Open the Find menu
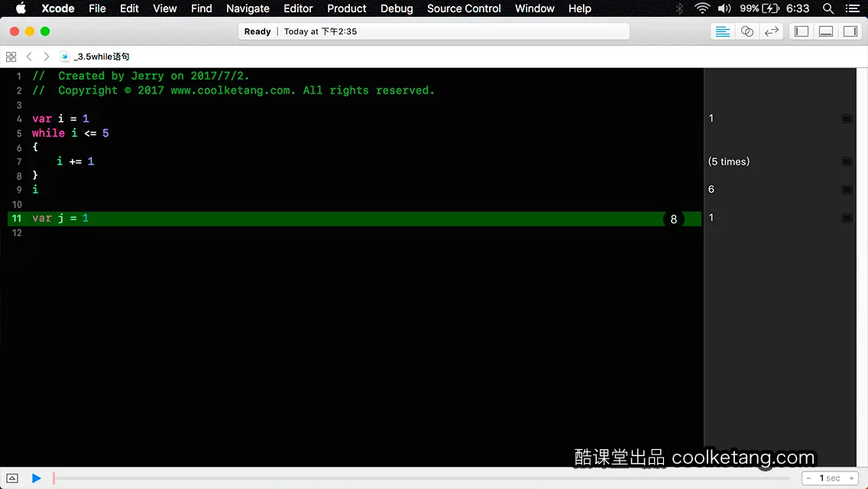This screenshot has width=868, height=489. pos(202,8)
